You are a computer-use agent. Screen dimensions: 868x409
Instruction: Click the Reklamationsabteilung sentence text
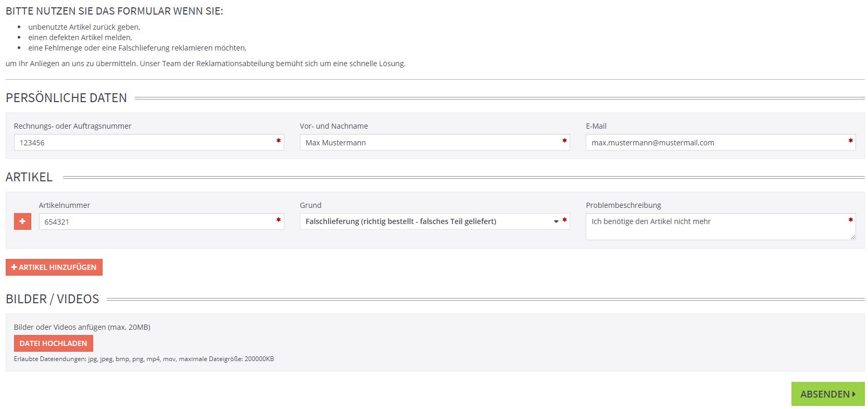click(206, 64)
